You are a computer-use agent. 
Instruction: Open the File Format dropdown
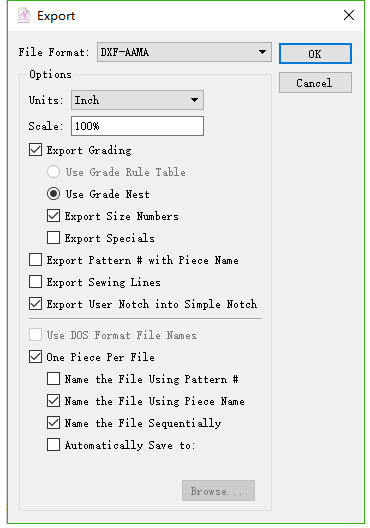point(184,52)
